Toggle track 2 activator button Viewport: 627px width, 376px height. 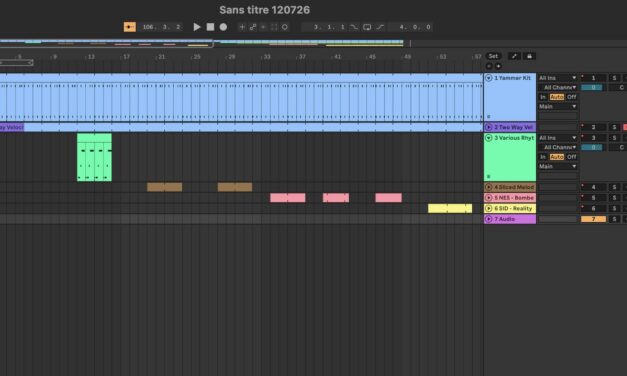[x=593, y=127]
